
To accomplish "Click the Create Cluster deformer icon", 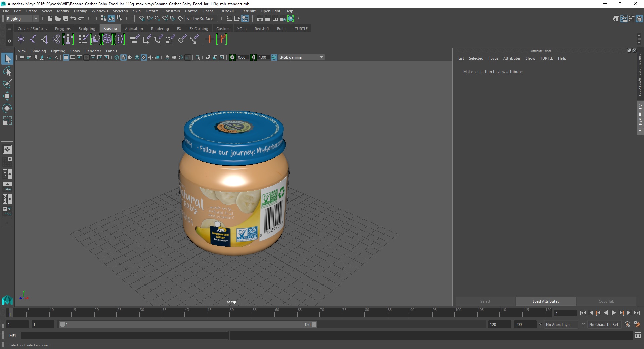I will point(119,39).
